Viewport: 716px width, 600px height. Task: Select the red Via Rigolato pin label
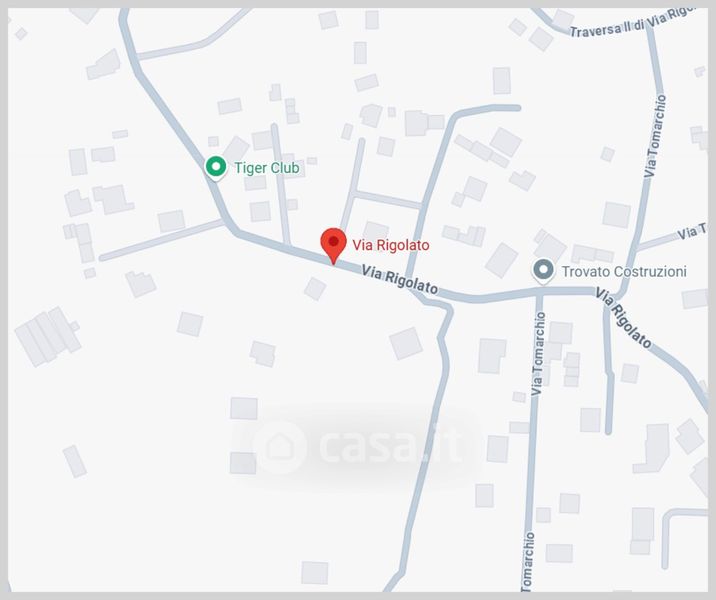click(x=390, y=245)
